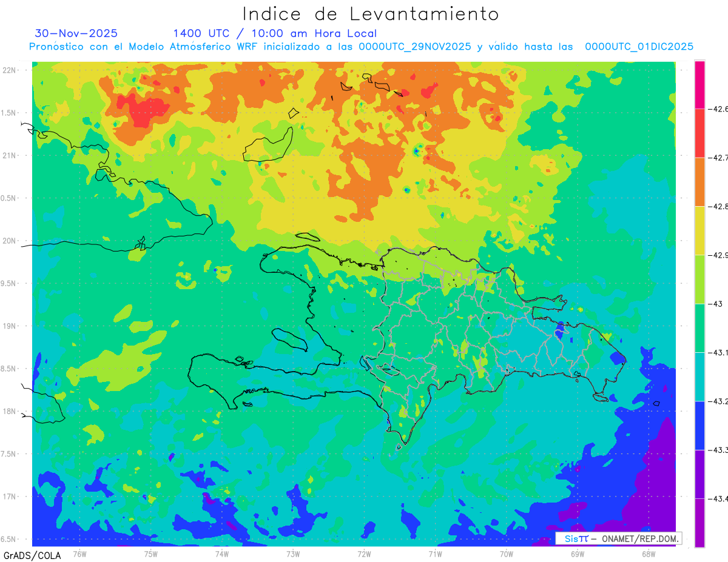The image size is (728, 562).
Task: Click the "22N" latitude label
Action: point(10,70)
